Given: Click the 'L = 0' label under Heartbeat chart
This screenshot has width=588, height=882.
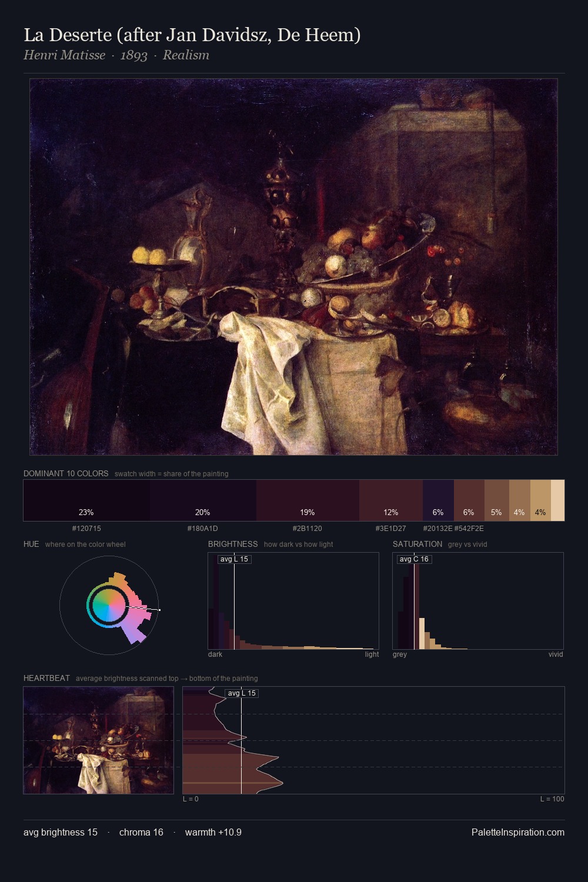Looking at the screenshot, I should (x=191, y=799).
